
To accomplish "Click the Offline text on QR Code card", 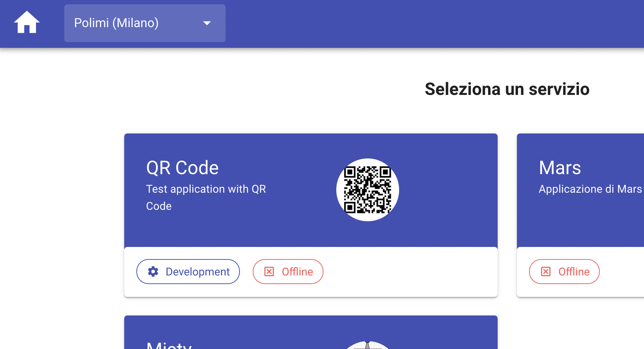I will [x=297, y=272].
